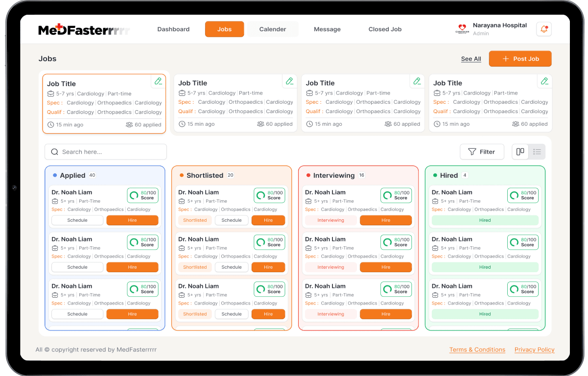588x376 pixels.
Task: Click the magnifier icon in search bar
Action: pos(55,152)
